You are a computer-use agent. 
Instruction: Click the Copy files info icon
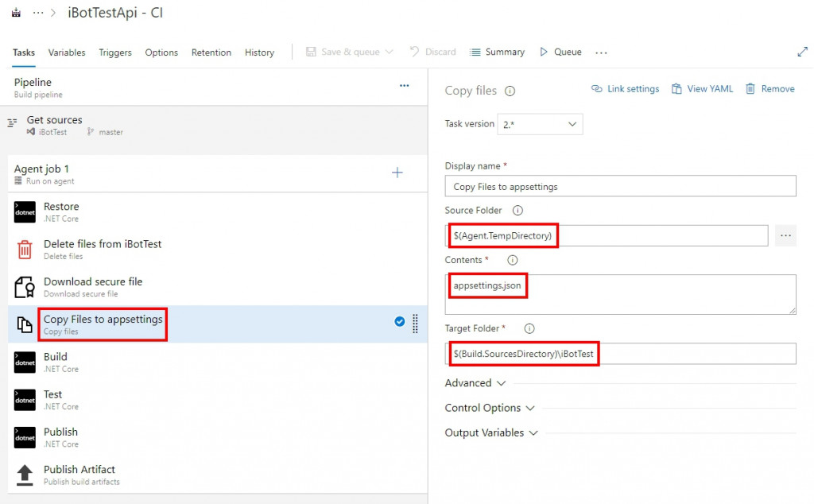(x=510, y=91)
